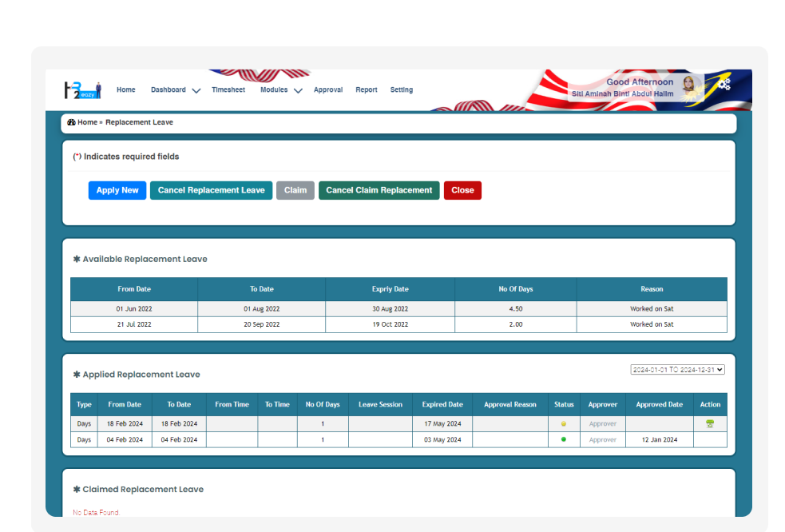Click the green status dot for 04 Feb 2024

click(564, 439)
